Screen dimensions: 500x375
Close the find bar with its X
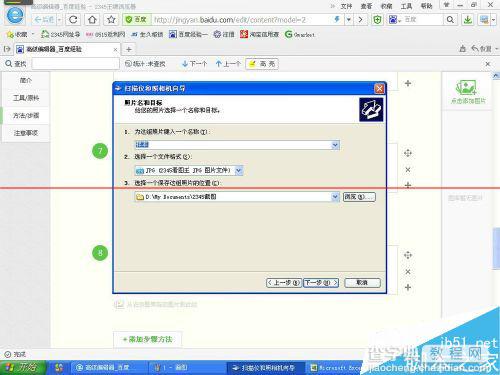[x=488, y=63]
